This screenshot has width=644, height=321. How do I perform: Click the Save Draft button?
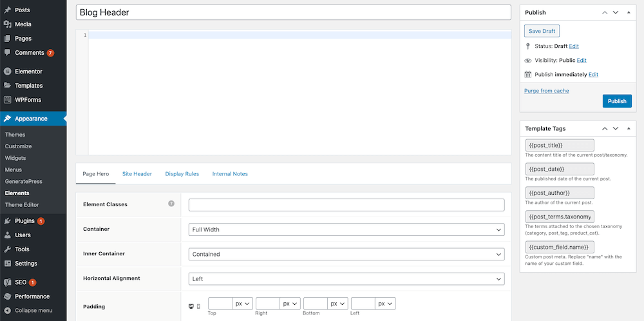tap(542, 31)
